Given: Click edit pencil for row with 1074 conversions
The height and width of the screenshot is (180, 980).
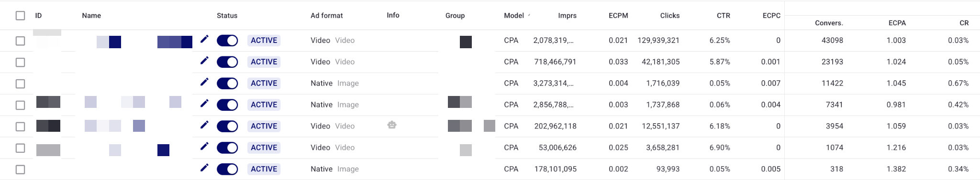Looking at the screenshot, I should (204, 147).
